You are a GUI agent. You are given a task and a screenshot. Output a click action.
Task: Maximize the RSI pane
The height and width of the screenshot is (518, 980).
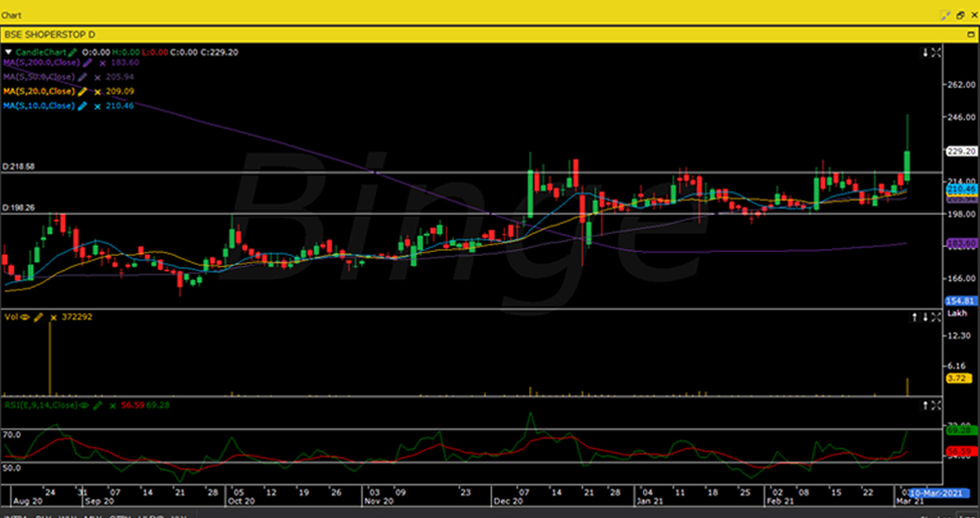(x=937, y=406)
